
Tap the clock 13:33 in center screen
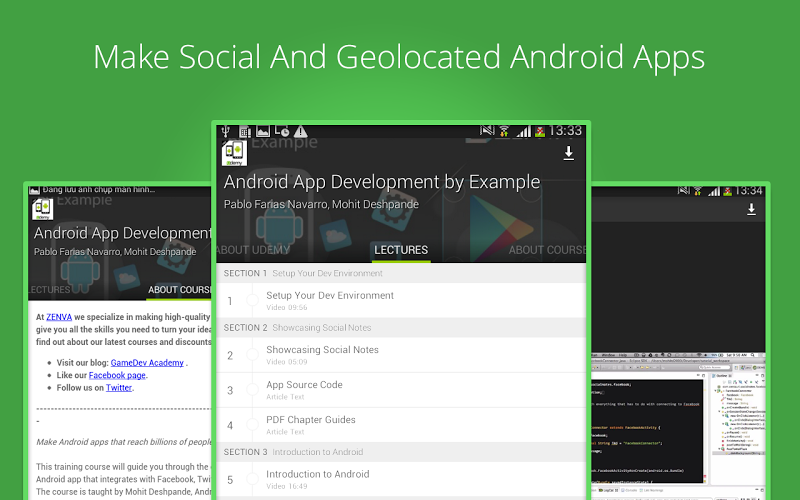point(565,131)
